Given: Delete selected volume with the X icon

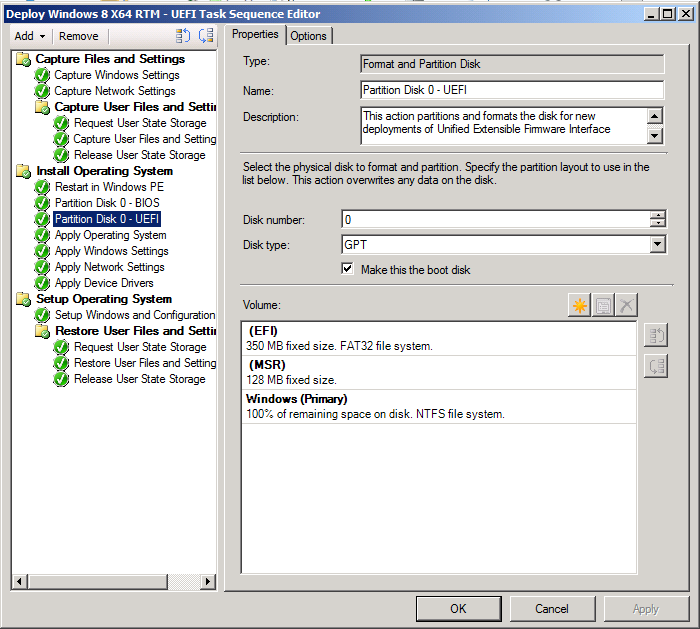Looking at the screenshot, I should pos(626,306).
